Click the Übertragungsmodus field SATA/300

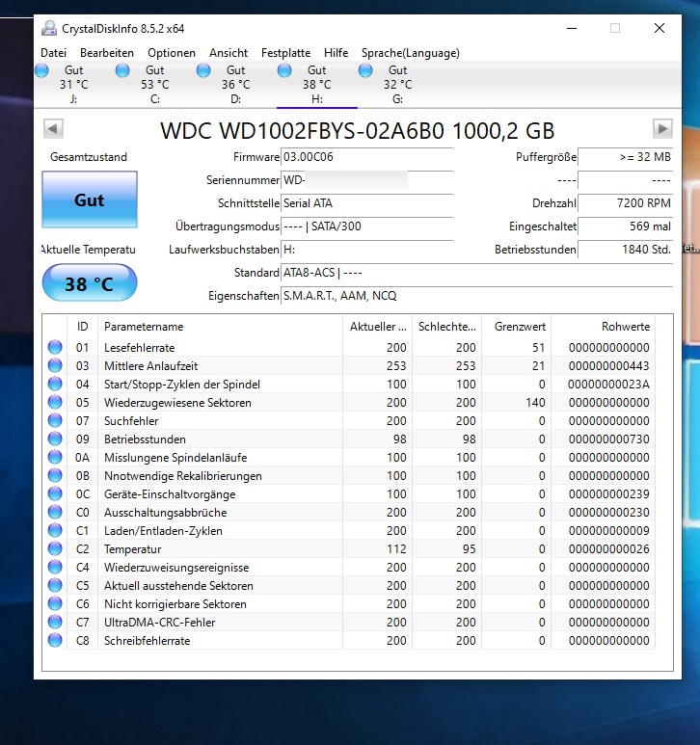coord(366,226)
